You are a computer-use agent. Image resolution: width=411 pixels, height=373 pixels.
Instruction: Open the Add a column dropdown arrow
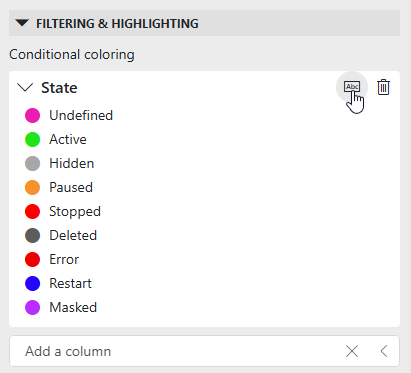tap(384, 351)
